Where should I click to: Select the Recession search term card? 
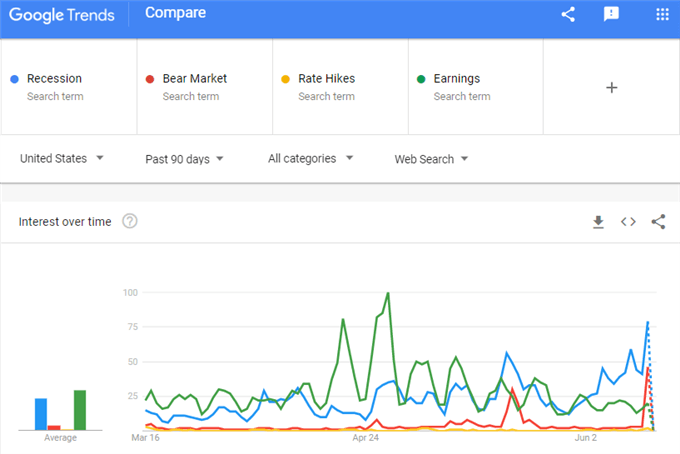pos(69,87)
